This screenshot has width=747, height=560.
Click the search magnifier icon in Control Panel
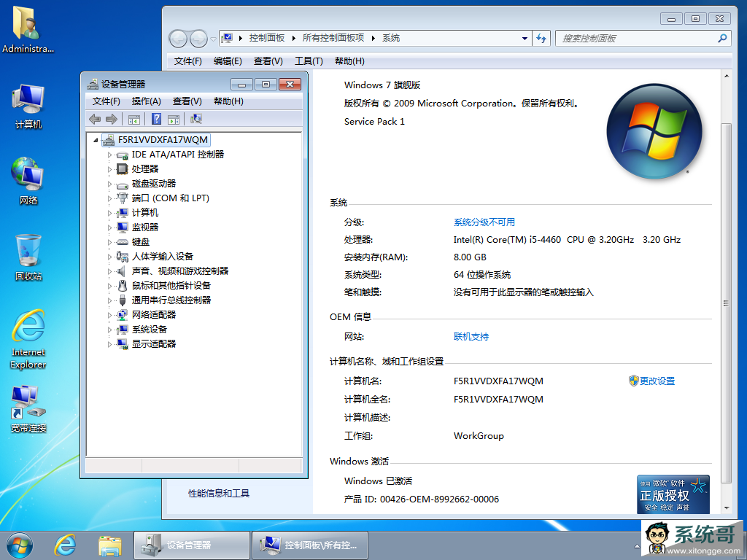point(722,38)
